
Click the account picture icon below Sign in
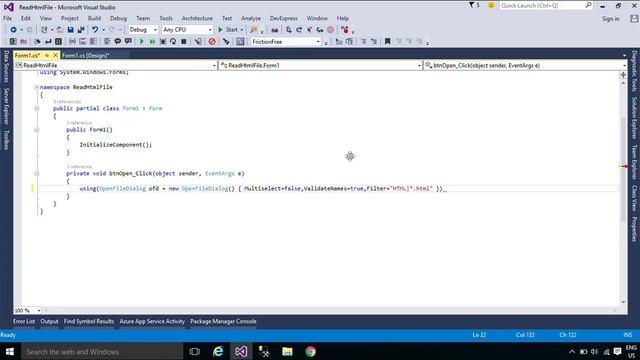tap(634, 19)
